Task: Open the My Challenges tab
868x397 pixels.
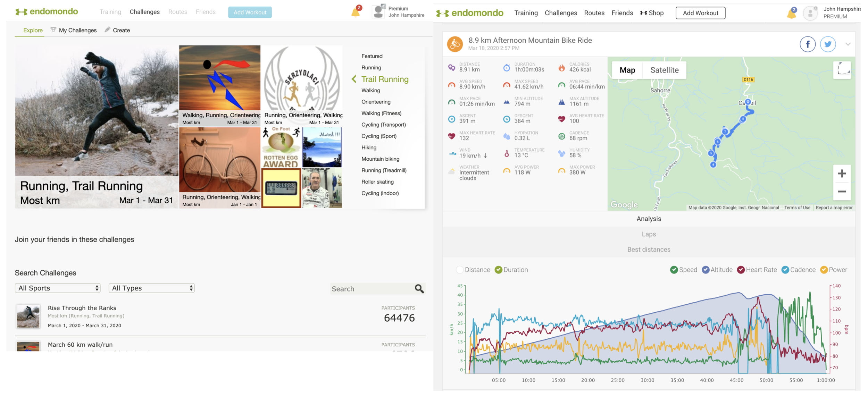Action: 74,30
